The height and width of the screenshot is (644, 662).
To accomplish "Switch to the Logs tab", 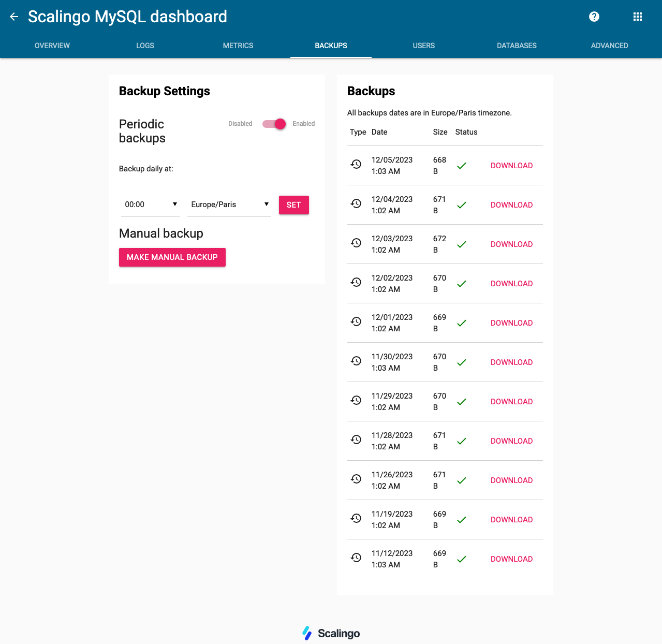I will coord(145,46).
